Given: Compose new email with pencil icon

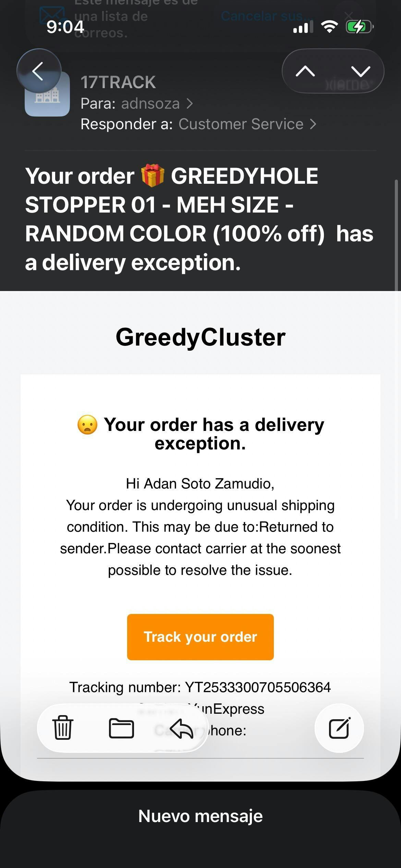Looking at the screenshot, I should pyautogui.click(x=339, y=728).
